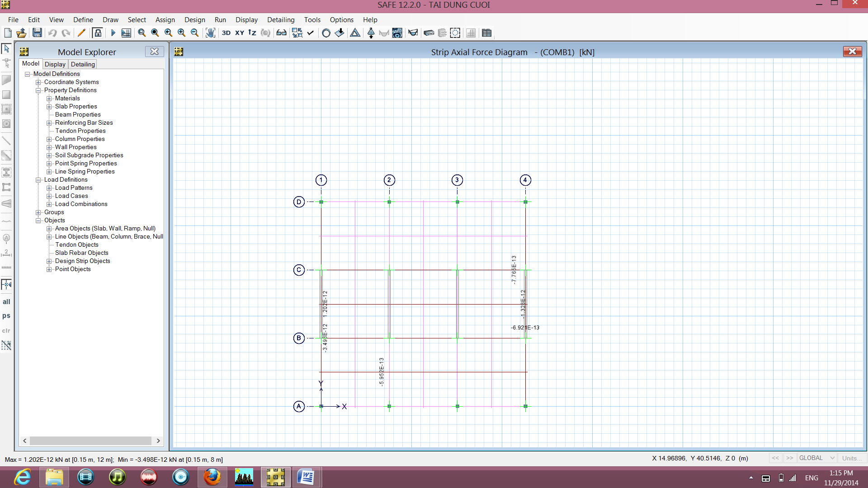This screenshot has width=868, height=488.
Task: Show strip forces icon
Action: tap(413, 33)
